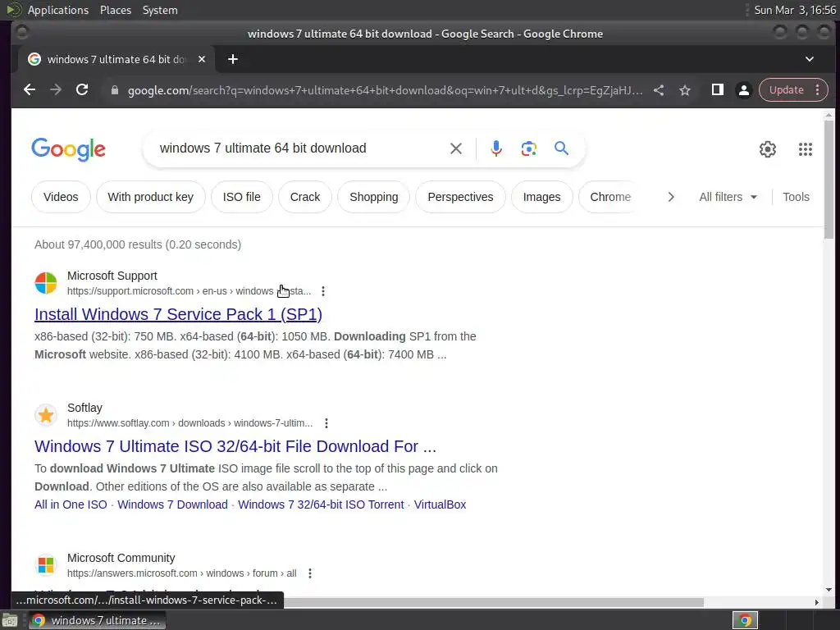Open Windows 7 Ultimate ISO Softlay link
The image size is (840, 630).
[x=235, y=446]
